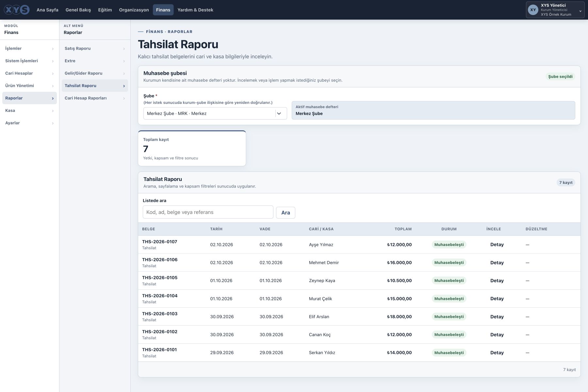588x392 pixels.
Task: Click the ₺18.000,00 total amount
Action: pos(399,317)
